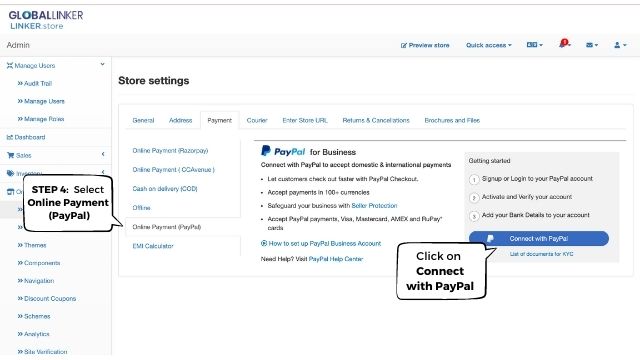Switch to the General tab
This screenshot has width=640, height=360.
pyautogui.click(x=143, y=120)
